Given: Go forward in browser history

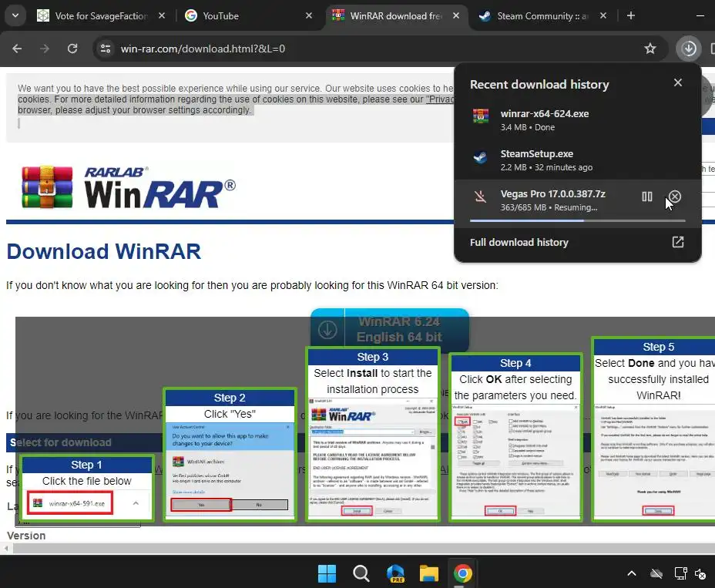Looking at the screenshot, I should pos(44,49).
